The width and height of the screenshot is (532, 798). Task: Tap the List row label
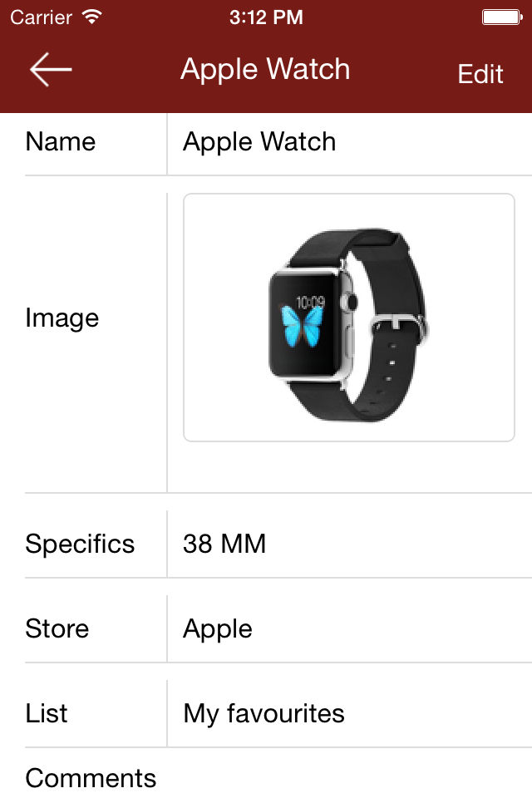point(47,713)
